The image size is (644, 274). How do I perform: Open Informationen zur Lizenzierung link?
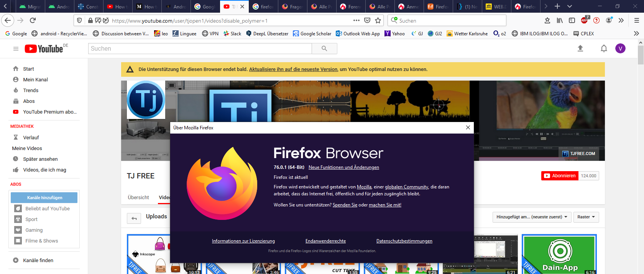(x=243, y=241)
